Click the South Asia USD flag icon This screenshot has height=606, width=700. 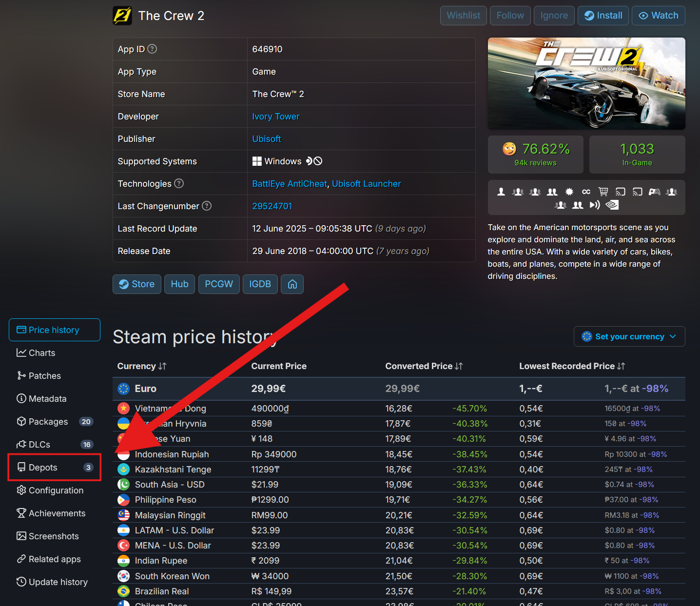pos(124,485)
